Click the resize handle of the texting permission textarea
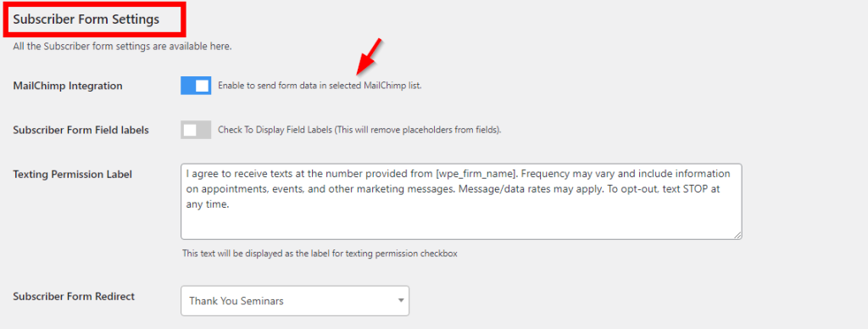The height and width of the screenshot is (329, 868). (x=737, y=235)
